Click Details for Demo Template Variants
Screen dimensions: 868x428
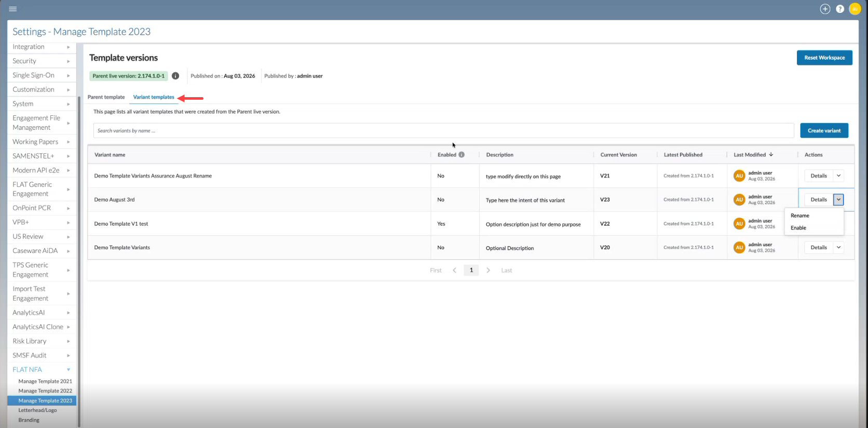point(819,248)
